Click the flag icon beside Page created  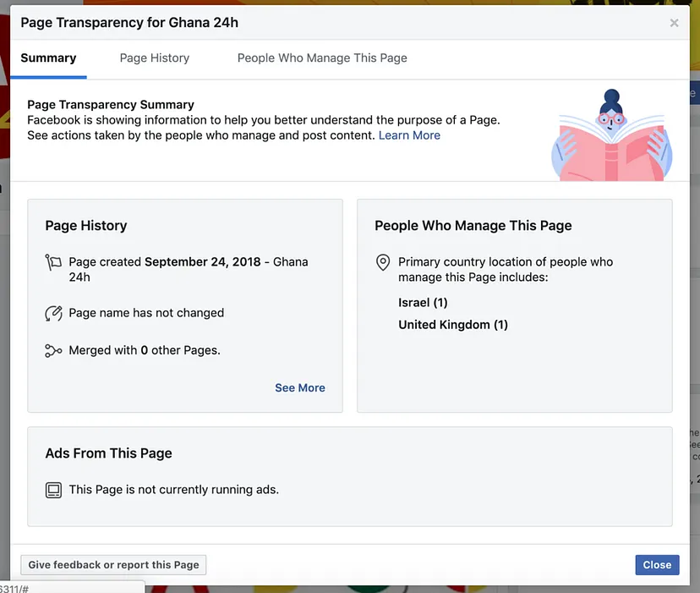tap(53, 262)
